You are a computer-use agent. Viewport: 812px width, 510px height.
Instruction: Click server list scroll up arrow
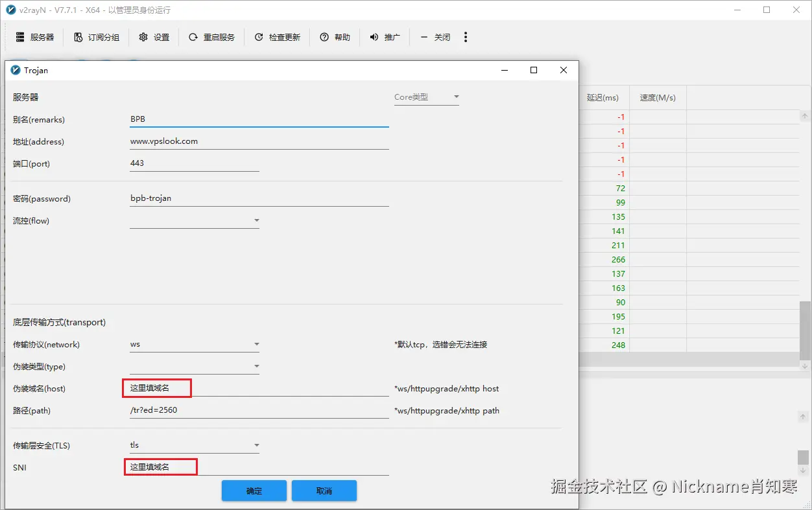click(804, 117)
